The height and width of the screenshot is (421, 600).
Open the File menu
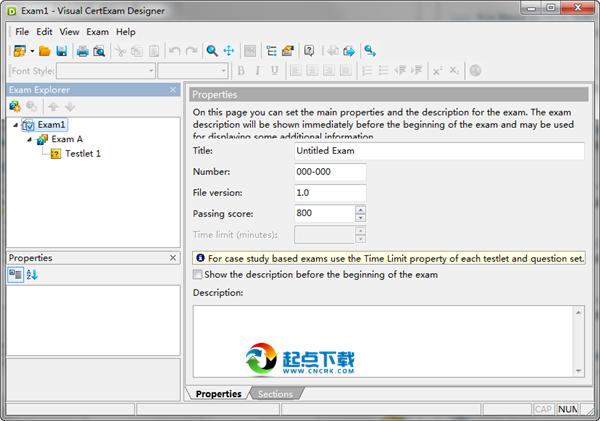[x=22, y=32]
